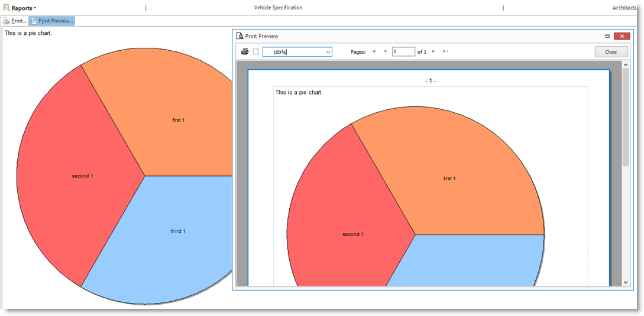Click the Vehicle Specification header tab

pyautogui.click(x=279, y=8)
